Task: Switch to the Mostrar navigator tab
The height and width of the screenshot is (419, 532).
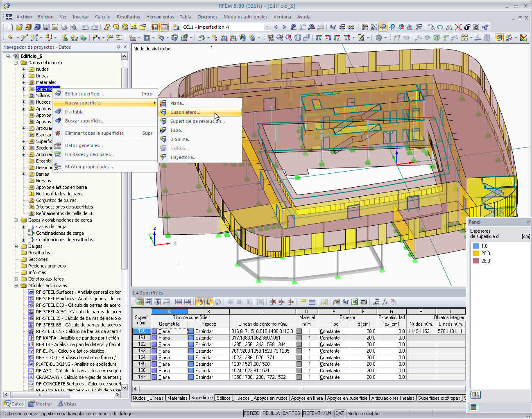Action: [40, 404]
